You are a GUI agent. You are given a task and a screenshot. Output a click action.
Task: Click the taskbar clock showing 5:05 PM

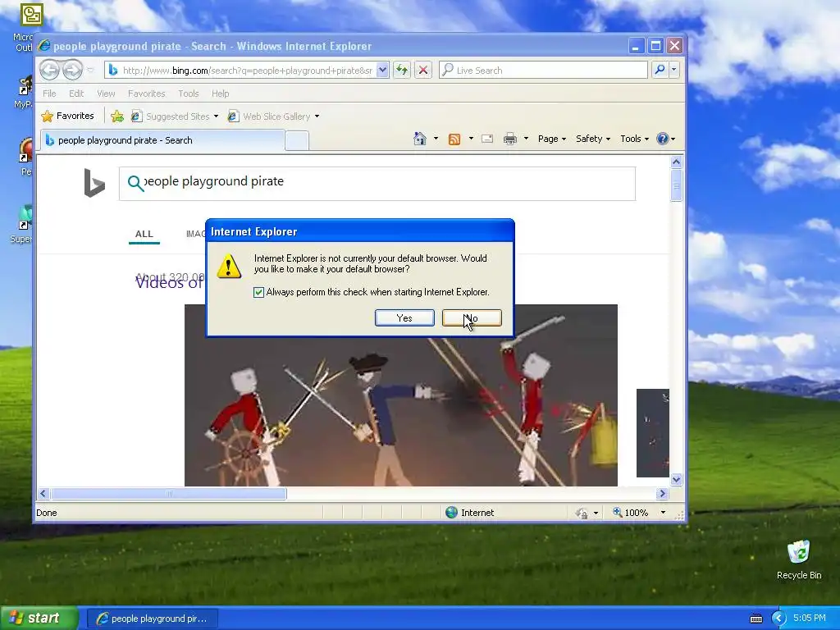(x=809, y=619)
